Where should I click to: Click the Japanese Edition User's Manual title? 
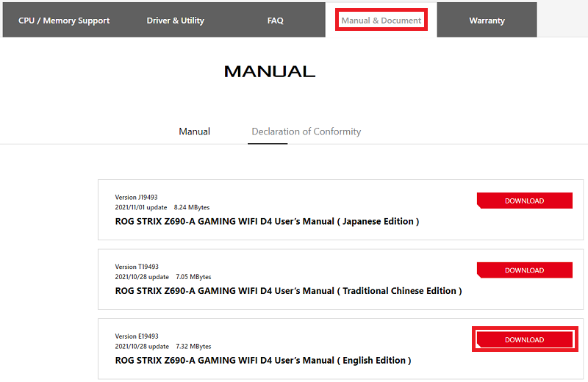[267, 222]
